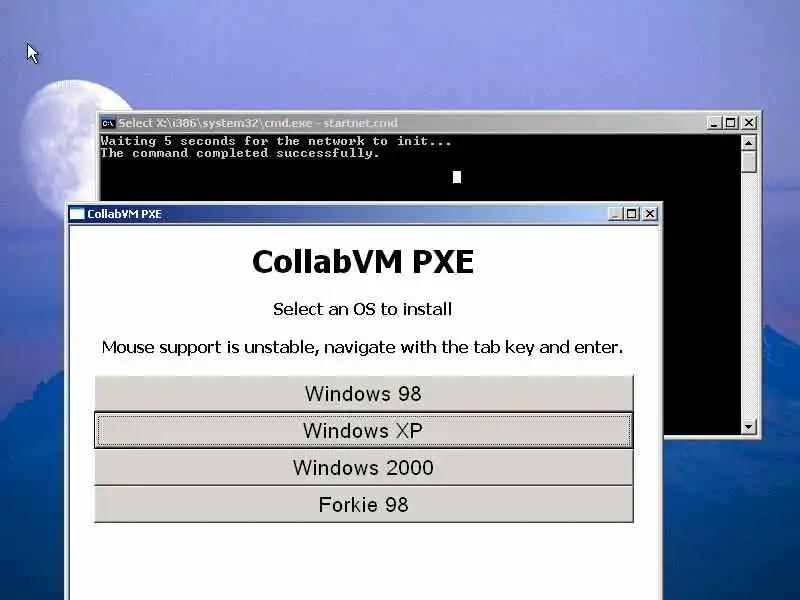This screenshot has height=600, width=800.
Task: Click the console scrollbar up arrow
Action: pyautogui.click(x=748, y=143)
